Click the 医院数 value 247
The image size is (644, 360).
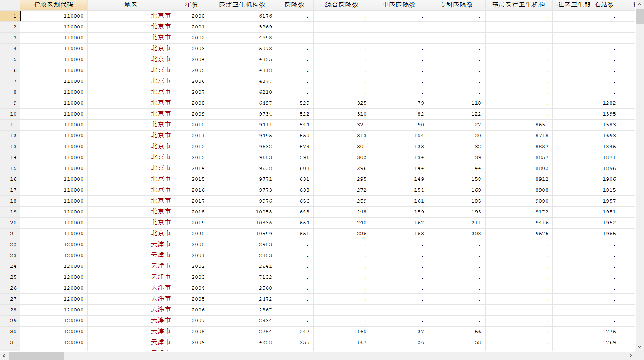(x=295, y=332)
